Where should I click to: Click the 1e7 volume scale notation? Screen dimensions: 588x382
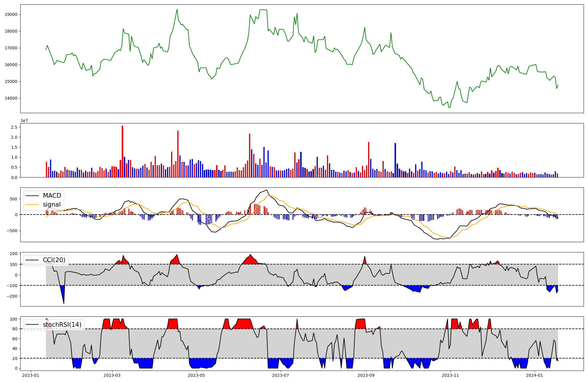tap(24, 120)
